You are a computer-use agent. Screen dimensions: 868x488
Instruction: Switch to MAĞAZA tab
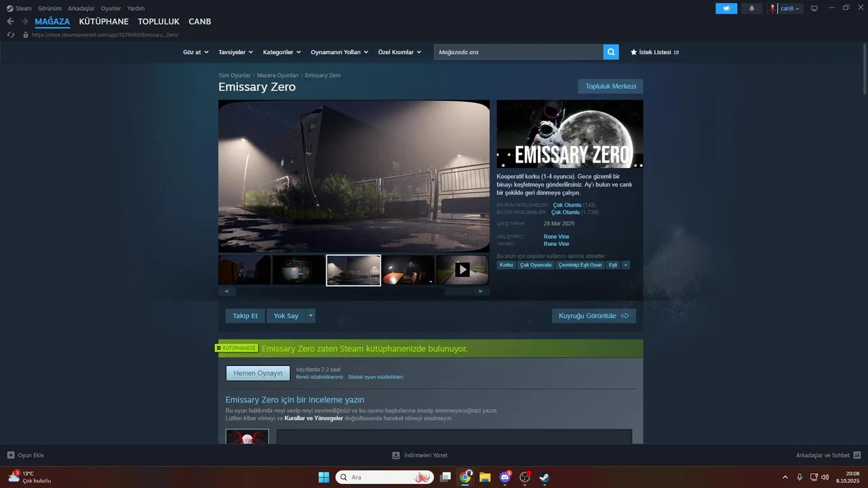pos(52,22)
